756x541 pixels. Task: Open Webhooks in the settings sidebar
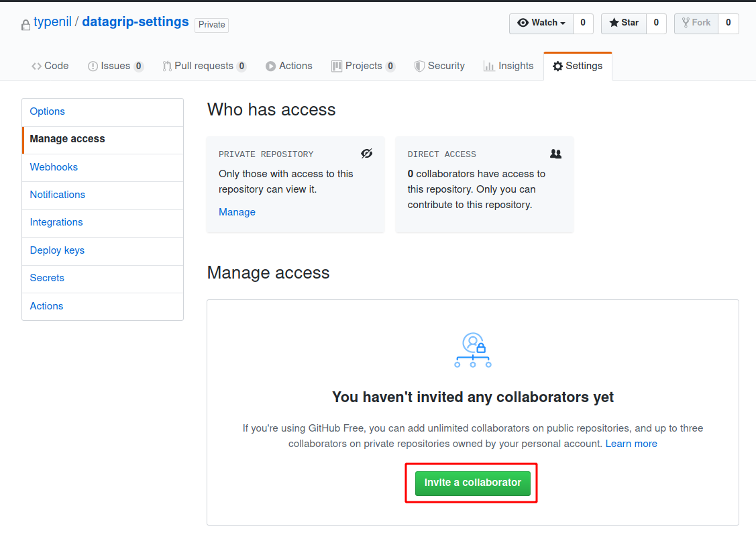[54, 167]
